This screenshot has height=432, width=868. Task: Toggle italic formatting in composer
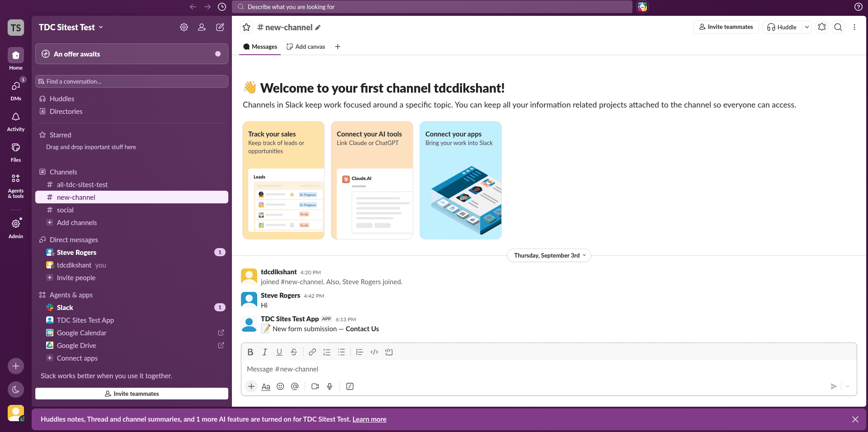point(265,352)
